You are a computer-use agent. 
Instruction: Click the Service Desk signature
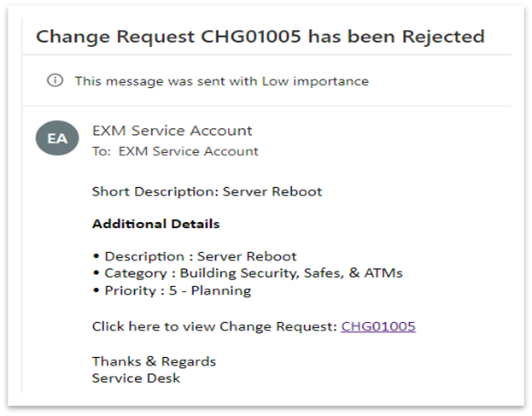coord(136,378)
